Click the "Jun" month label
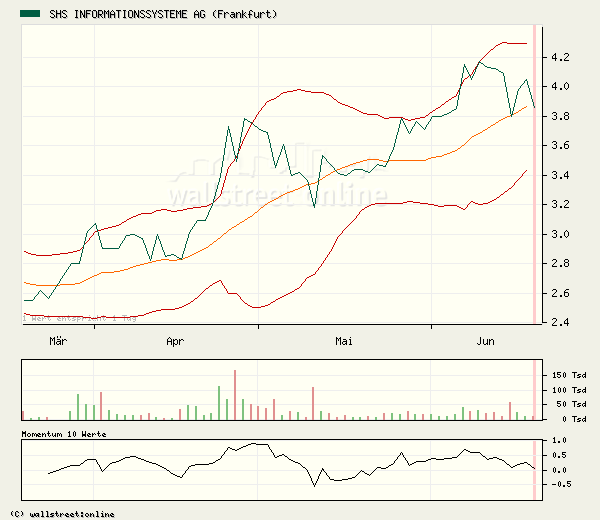 [485, 341]
